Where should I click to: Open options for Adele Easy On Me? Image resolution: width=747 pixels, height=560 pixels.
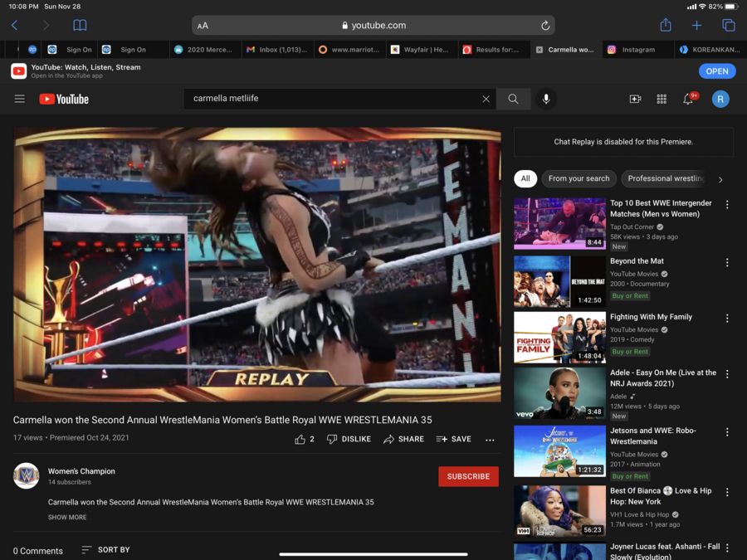727,374
